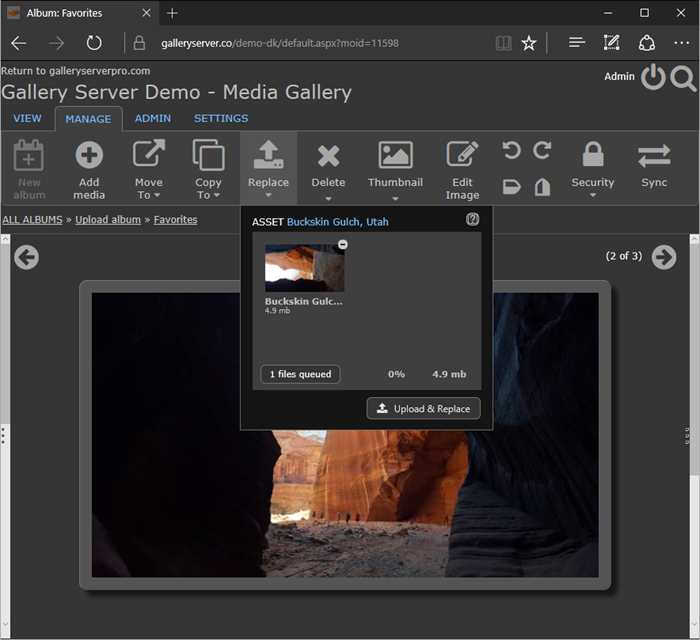Go back in the browser
The width and height of the screenshot is (700, 640).
(x=19, y=43)
